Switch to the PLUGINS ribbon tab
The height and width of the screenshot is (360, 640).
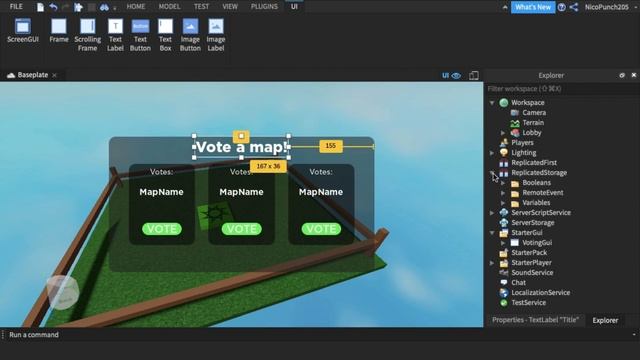(264, 7)
